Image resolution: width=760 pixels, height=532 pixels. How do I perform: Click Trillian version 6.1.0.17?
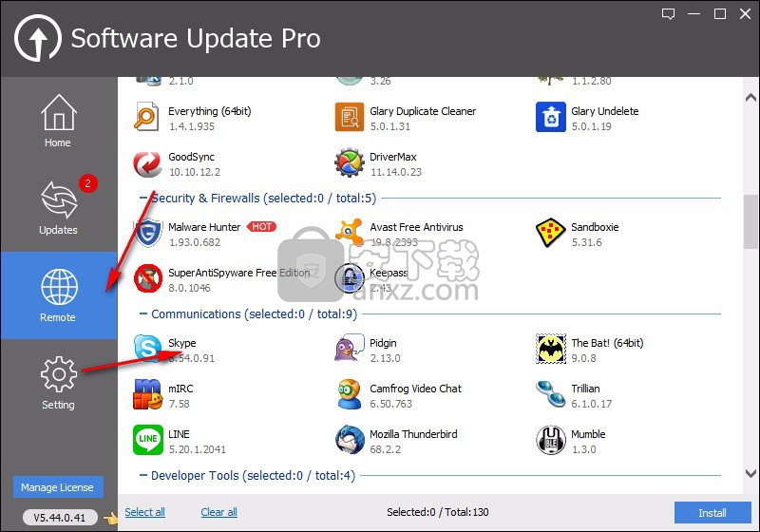click(x=591, y=404)
